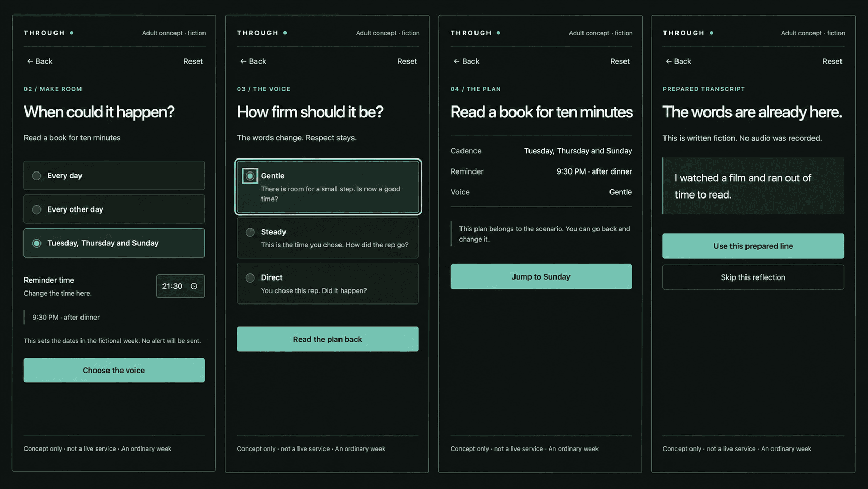
Task: Choose the Gentle voice option
Action: pyautogui.click(x=328, y=187)
